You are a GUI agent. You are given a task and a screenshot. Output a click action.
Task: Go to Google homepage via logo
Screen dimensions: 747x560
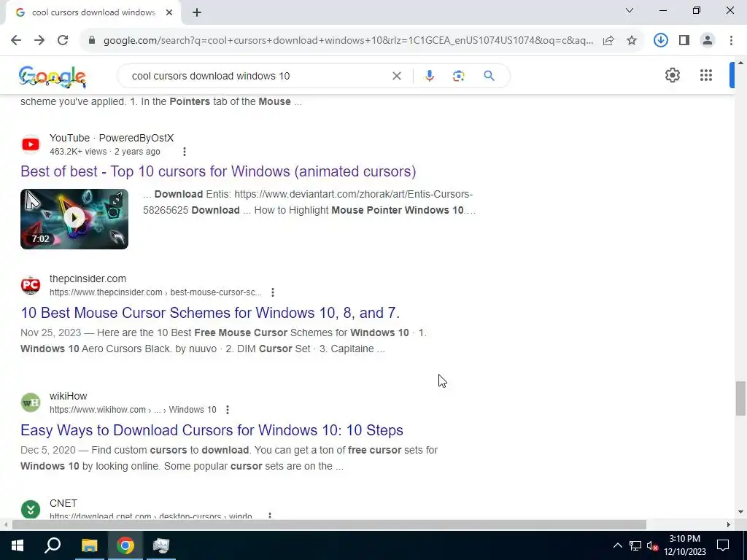pyautogui.click(x=53, y=77)
